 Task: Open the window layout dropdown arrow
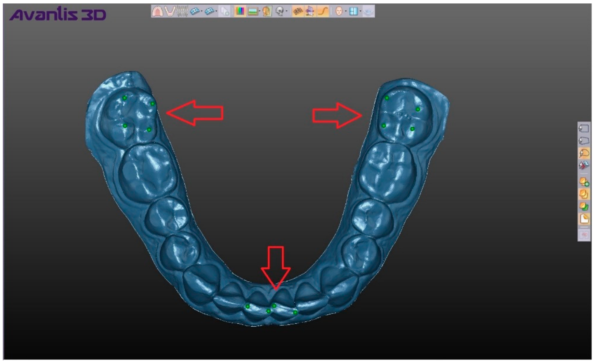[x=360, y=11]
